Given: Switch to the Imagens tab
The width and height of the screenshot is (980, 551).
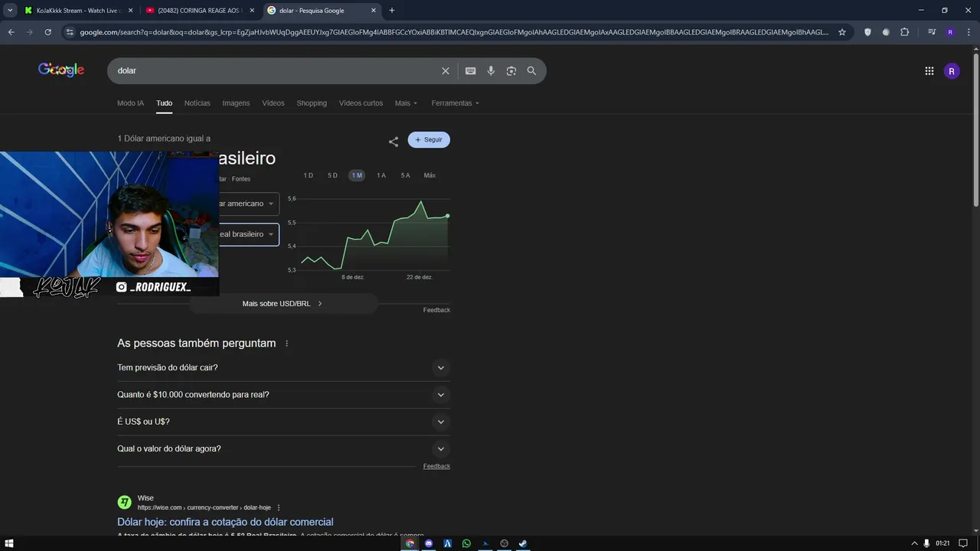Looking at the screenshot, I should point(236,103).
